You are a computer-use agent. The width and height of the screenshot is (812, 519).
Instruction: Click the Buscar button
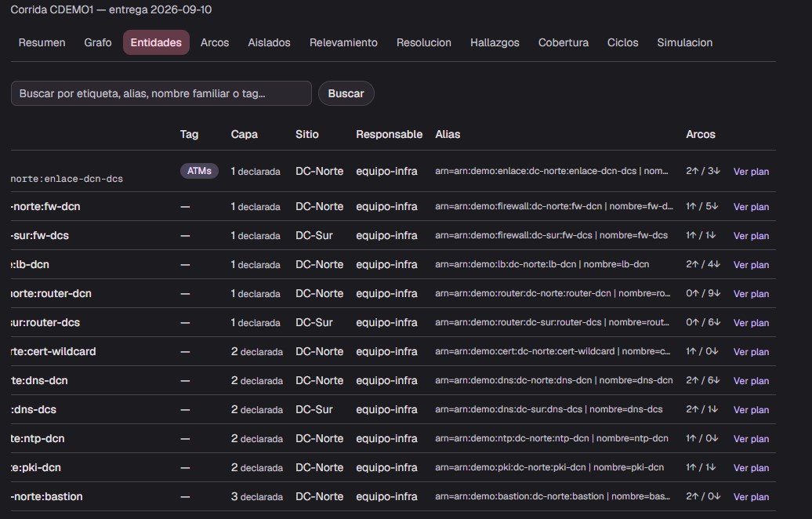point(346,93)
